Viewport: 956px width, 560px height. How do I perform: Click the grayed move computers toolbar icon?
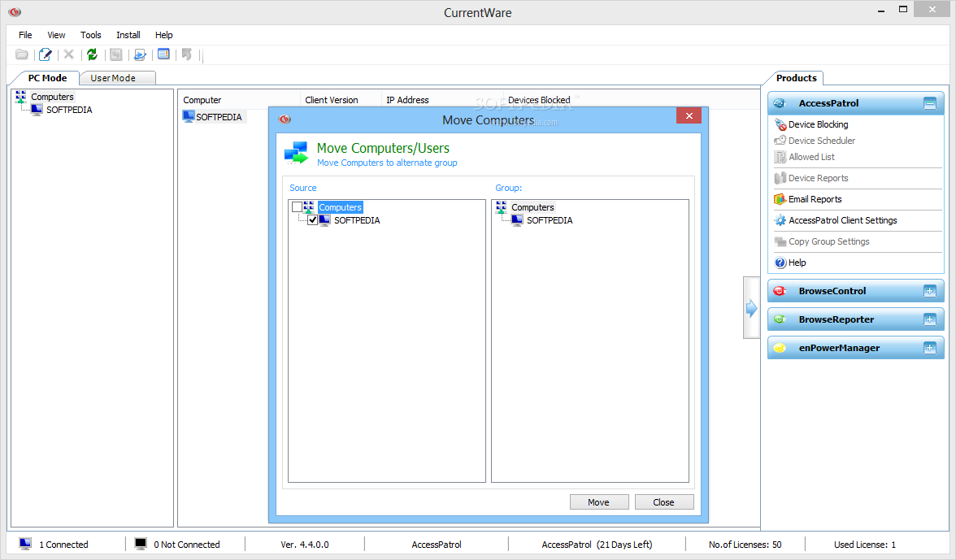click(115, 54)
